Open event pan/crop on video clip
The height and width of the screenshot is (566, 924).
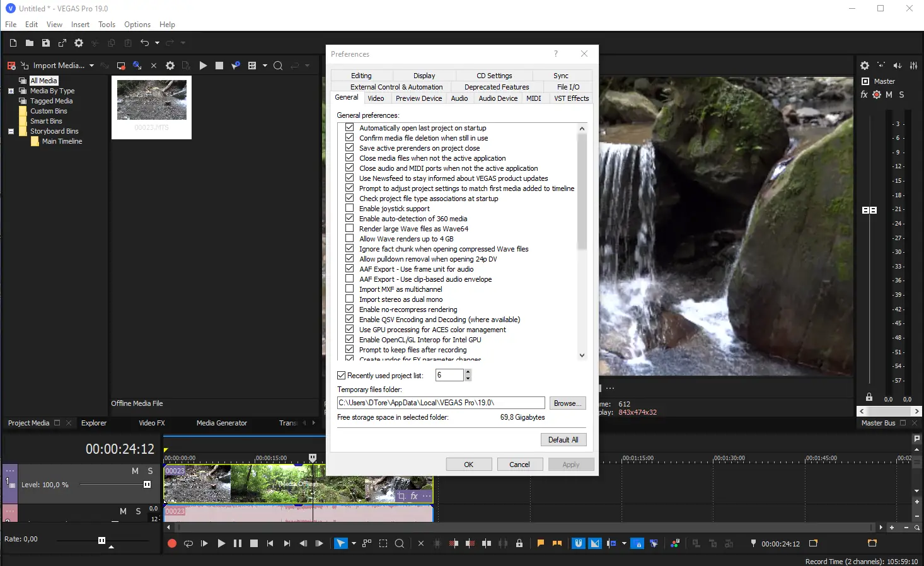point(401,497)
